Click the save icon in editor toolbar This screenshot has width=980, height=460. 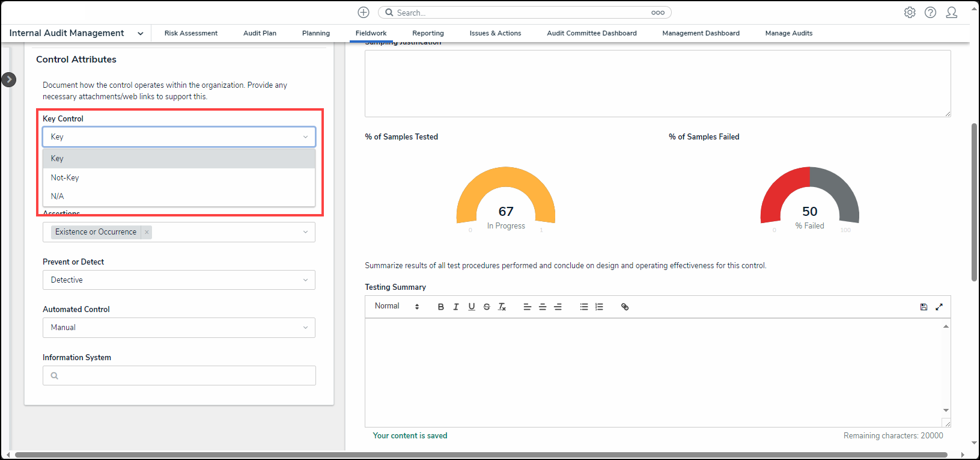[924, 307]
